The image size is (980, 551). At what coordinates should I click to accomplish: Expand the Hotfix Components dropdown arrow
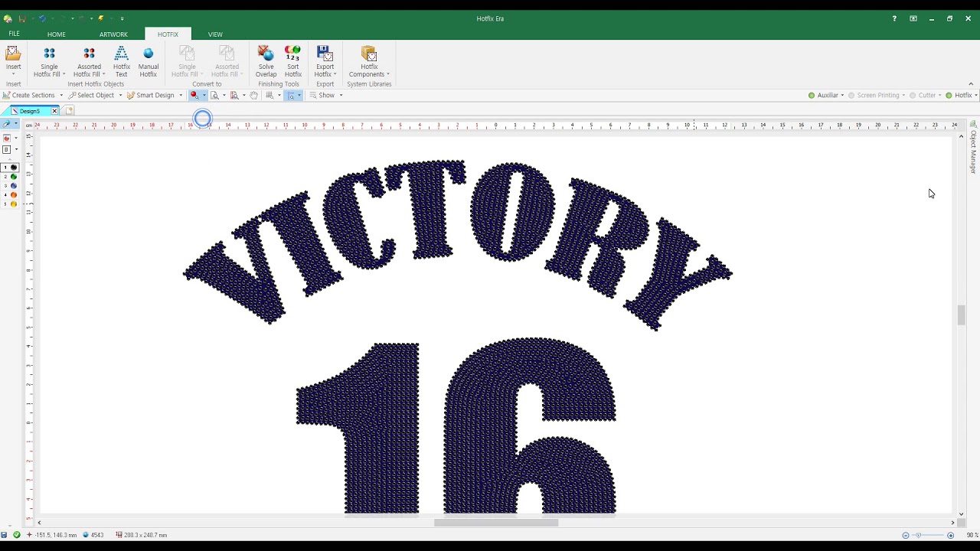pyautogui.click(x=388, y=74)
